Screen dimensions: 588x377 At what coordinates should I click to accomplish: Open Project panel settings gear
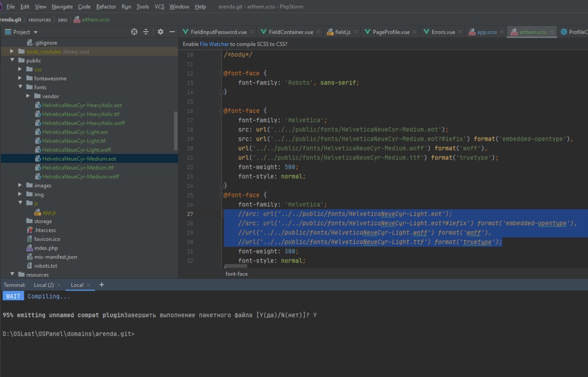[x=160, y=32]
